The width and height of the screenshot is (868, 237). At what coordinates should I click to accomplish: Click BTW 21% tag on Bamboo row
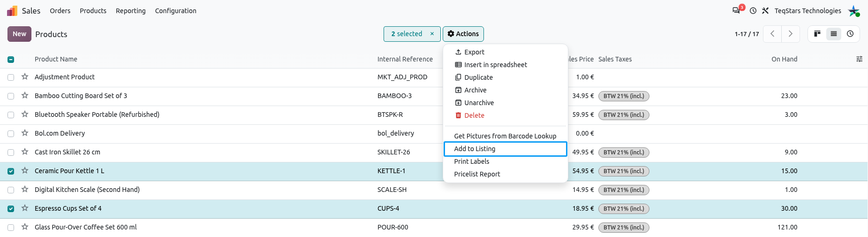coord(624,96)
